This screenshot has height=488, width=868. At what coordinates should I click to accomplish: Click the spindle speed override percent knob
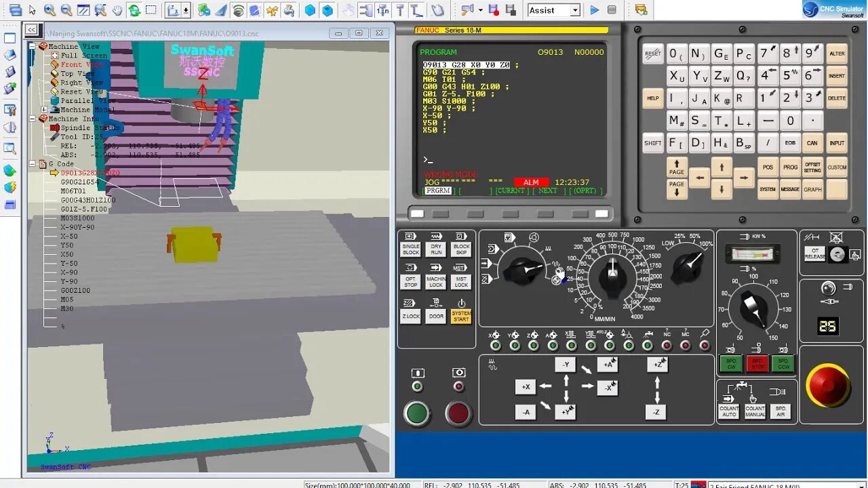pos(754,309)
